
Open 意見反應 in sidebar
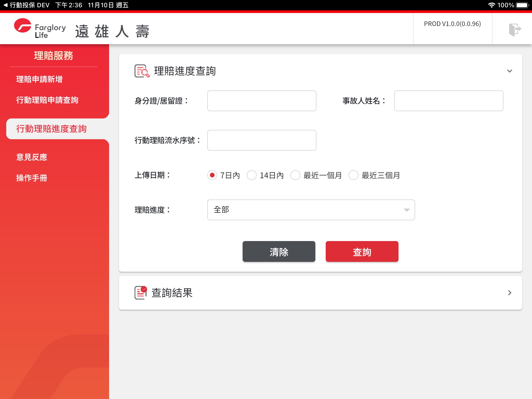pyautogui.click(x=32, y=157)
